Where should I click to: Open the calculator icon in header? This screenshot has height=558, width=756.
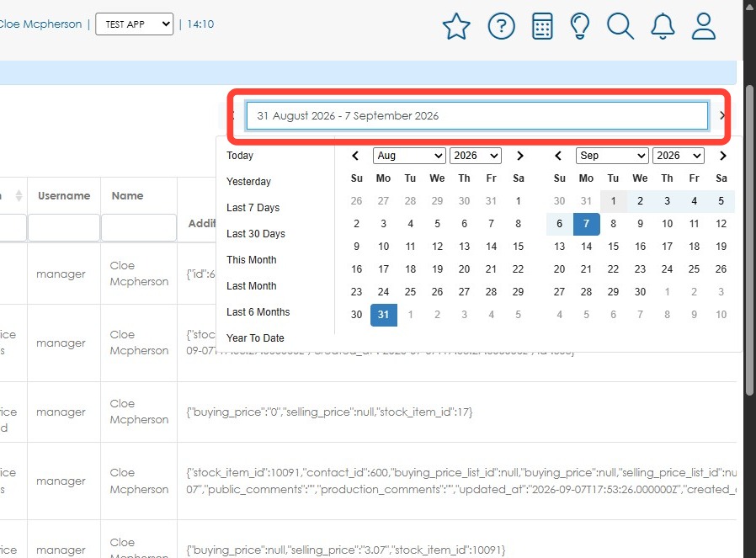pyautogui.click(x=542, y=26)
